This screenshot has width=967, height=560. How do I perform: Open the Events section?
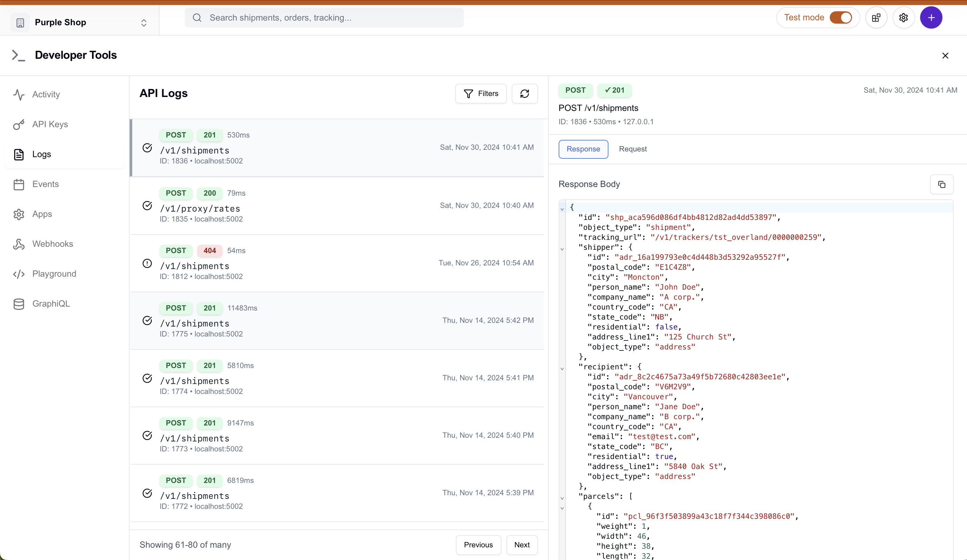[x=45, y=184]
